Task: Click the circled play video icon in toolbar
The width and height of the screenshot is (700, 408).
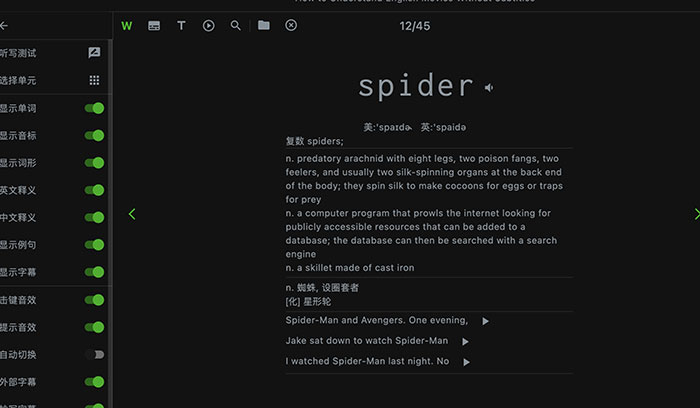Action: 208,26
